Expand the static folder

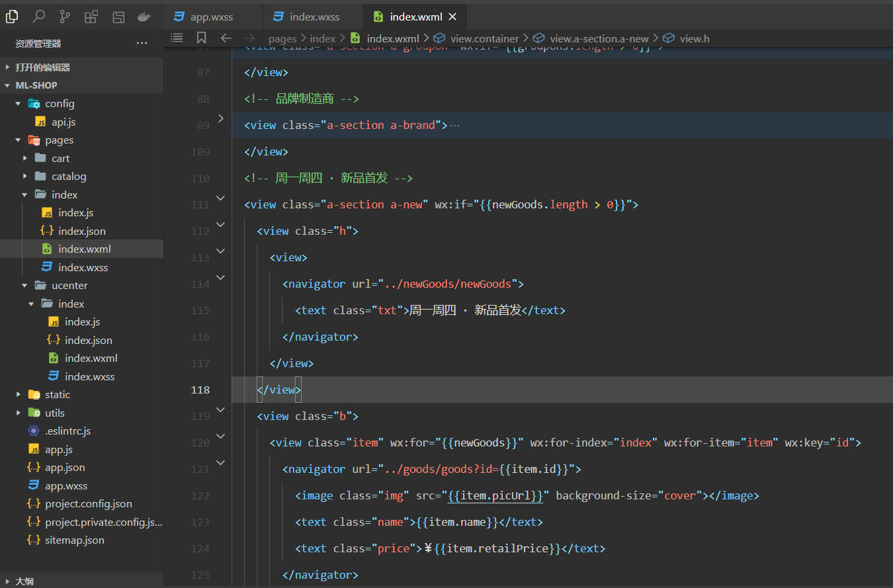(81, 395)
